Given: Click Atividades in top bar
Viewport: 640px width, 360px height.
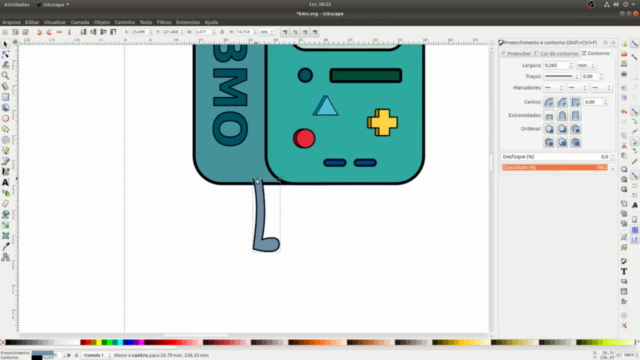Looking at the screenshot, I should click(x=16, y=4).
